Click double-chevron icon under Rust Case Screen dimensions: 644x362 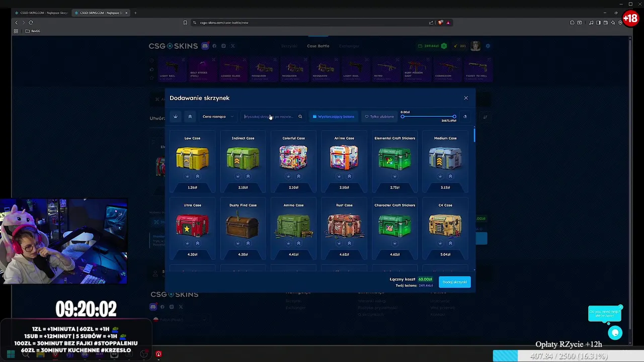point(349,243)
